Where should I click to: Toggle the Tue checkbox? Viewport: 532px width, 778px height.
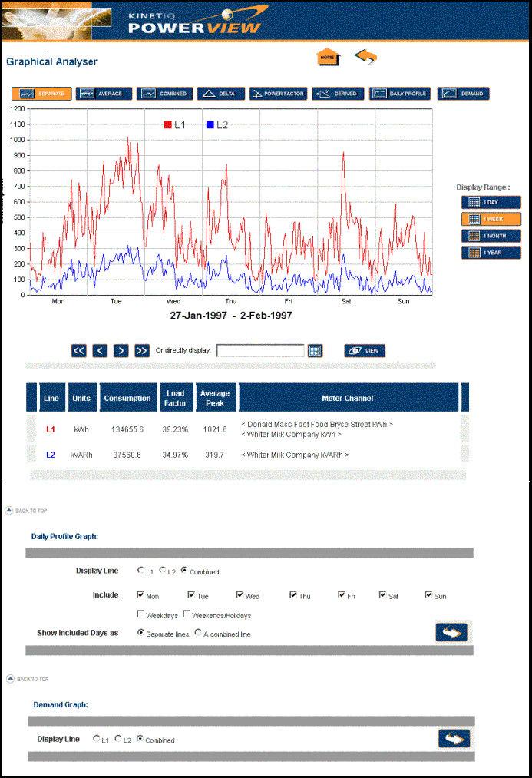tap(191, 594)
